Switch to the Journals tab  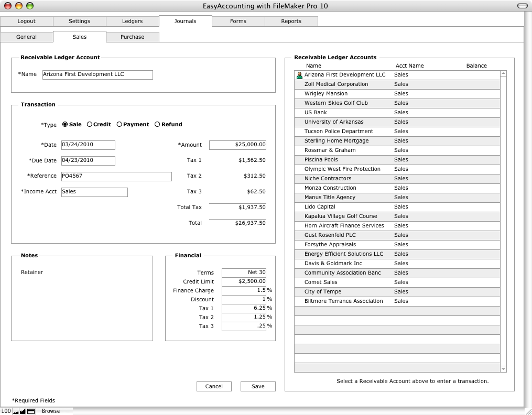pos(185,21)
